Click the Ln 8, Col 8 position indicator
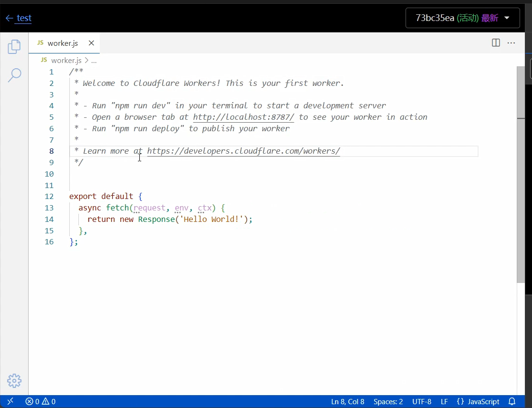Screen dimensions: 532x408 click(347, 401)
